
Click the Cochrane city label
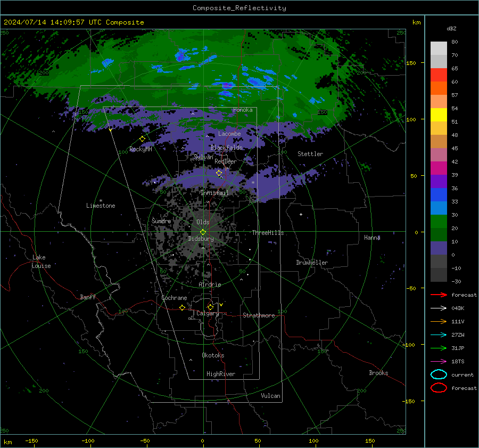(x=174, y=298)
